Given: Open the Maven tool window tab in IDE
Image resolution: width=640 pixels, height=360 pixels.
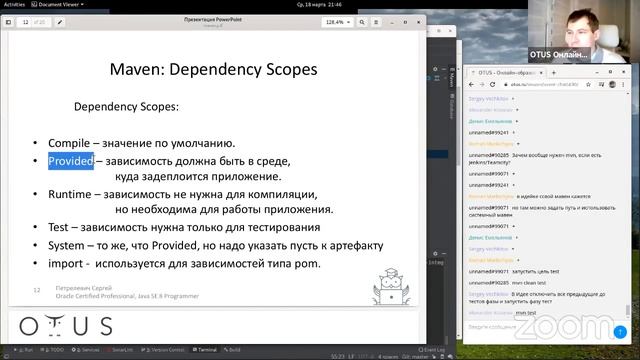Looking at the screenshot, I should coord(451,78).
